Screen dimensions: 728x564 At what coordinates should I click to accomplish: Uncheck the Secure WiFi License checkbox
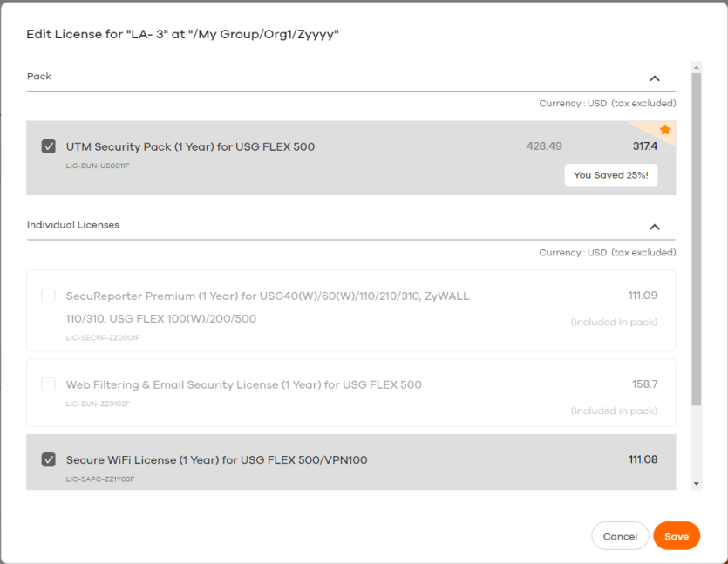pyautogui.click(x=48, y=459)
